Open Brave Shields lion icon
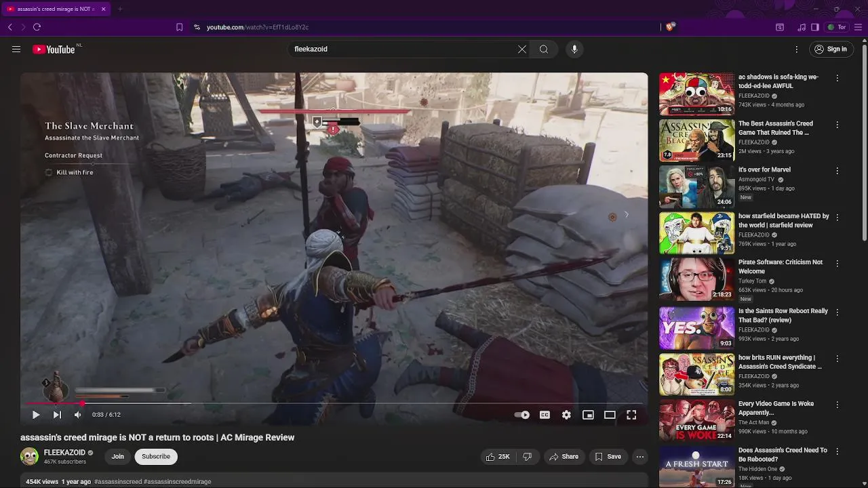Image resolution: width=868 pixels, height=488 pixels. pyautogui.click(x=670, y=27)
